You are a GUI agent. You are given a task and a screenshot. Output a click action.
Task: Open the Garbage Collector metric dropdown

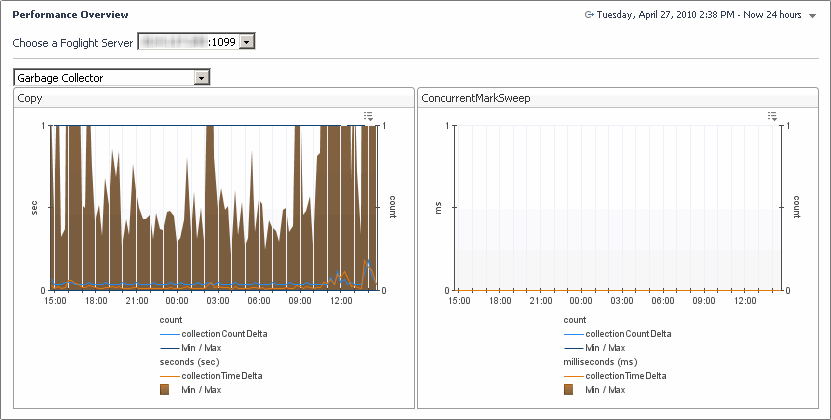coord(202,77)
